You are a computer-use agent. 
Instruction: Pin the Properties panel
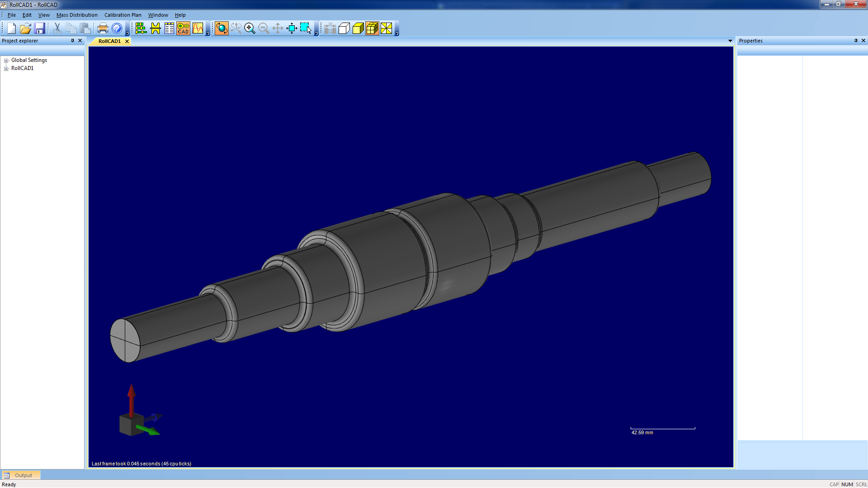[x=856, y=41]
